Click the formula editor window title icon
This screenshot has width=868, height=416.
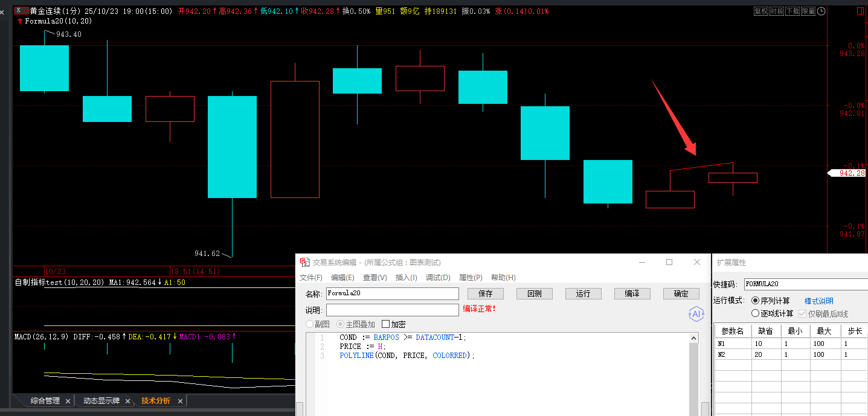click(305, 263)
